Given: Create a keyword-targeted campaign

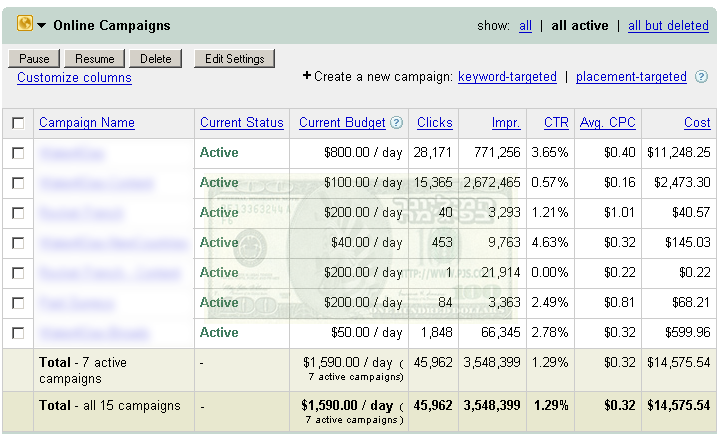Looking at the screenshot, I should pyautogui.click(x=507, y=76).
